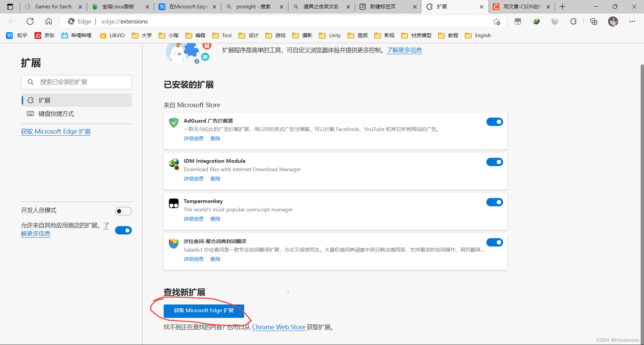Screen dimensions: 644x345
Task: Go to the home page icon
Action: click(x=49, y=21)
